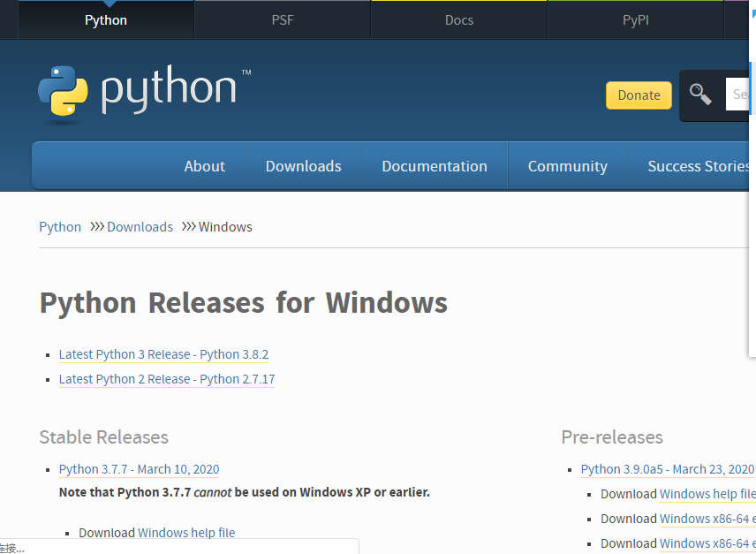
Task: Open the Documentation navigation menu
Action: pos(435,166)
